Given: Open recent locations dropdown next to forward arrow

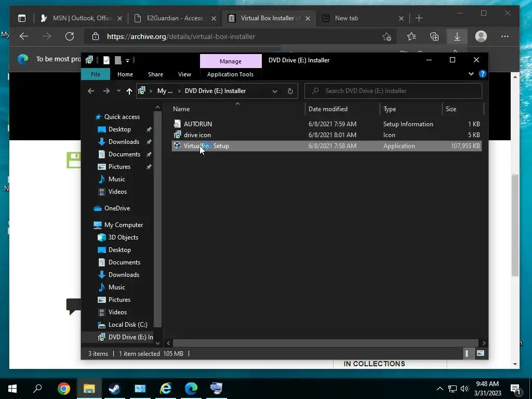Looking at the screenshot, I should (x=118, y=91).
